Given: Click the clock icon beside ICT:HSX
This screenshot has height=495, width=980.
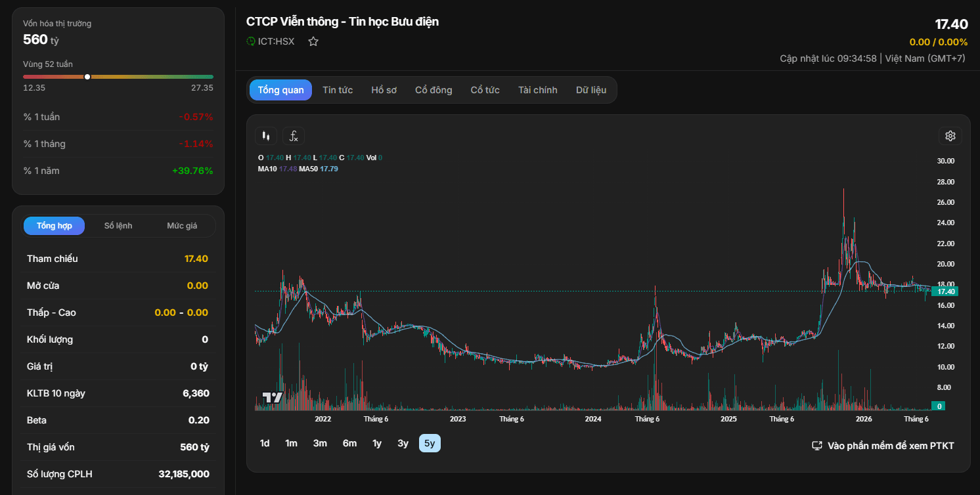Looking at the screenshot, I should coord(251,41).
